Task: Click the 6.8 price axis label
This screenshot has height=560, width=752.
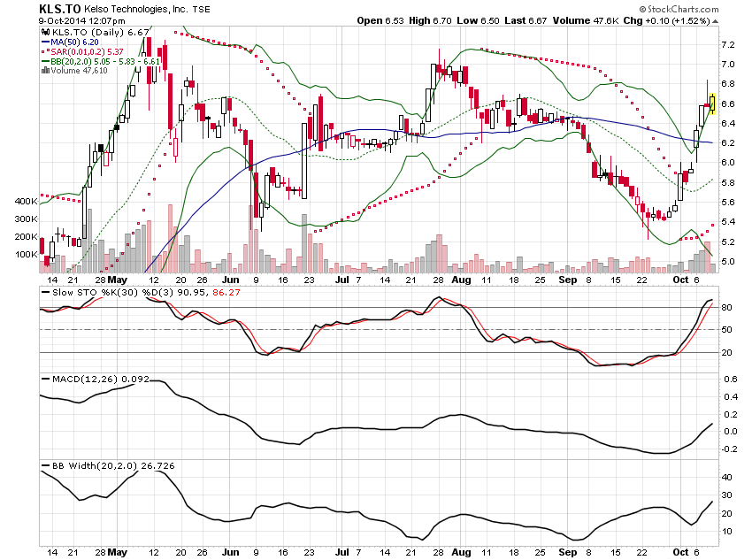Action: point(727,84)
